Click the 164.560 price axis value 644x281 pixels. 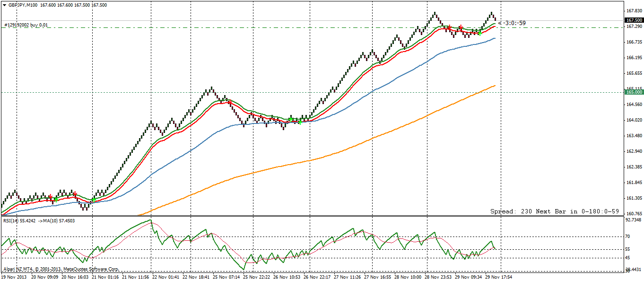tap(634, 105)
